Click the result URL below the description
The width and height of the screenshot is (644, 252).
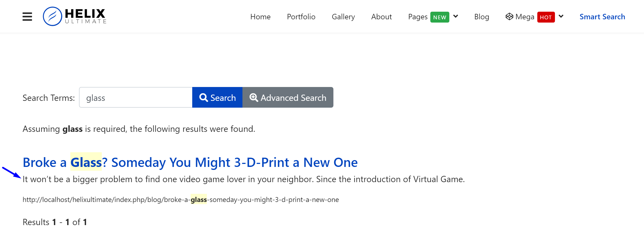coord(181,200)
